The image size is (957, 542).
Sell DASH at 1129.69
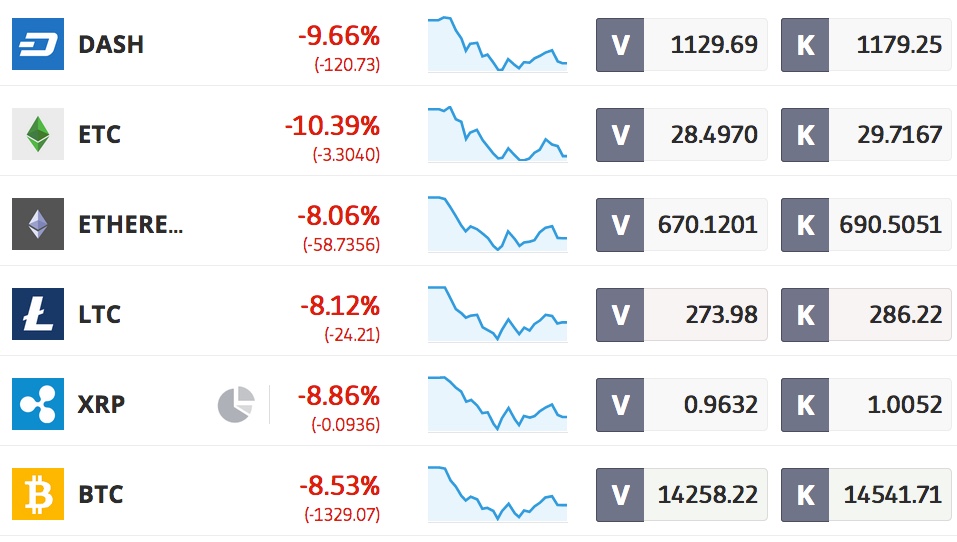681,44
